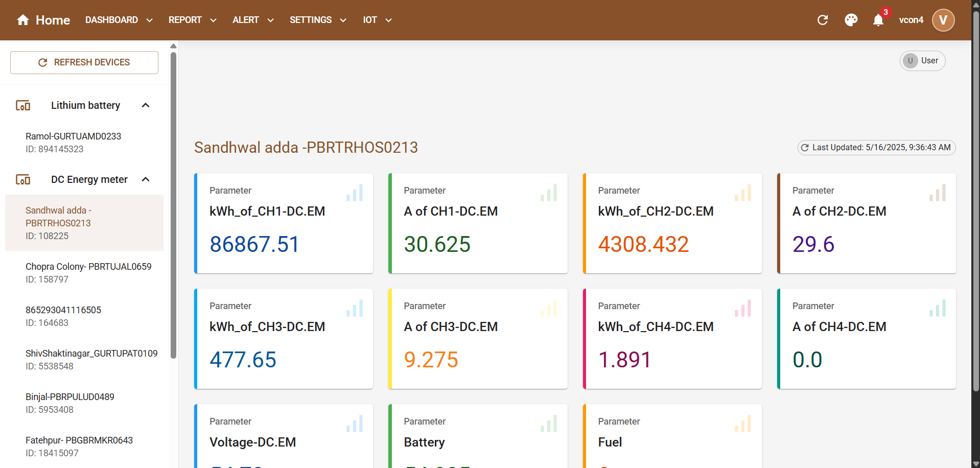Open chart icon on A of CH2-DC.EM card
Screen dimensions: 980x468
point(938,193)
